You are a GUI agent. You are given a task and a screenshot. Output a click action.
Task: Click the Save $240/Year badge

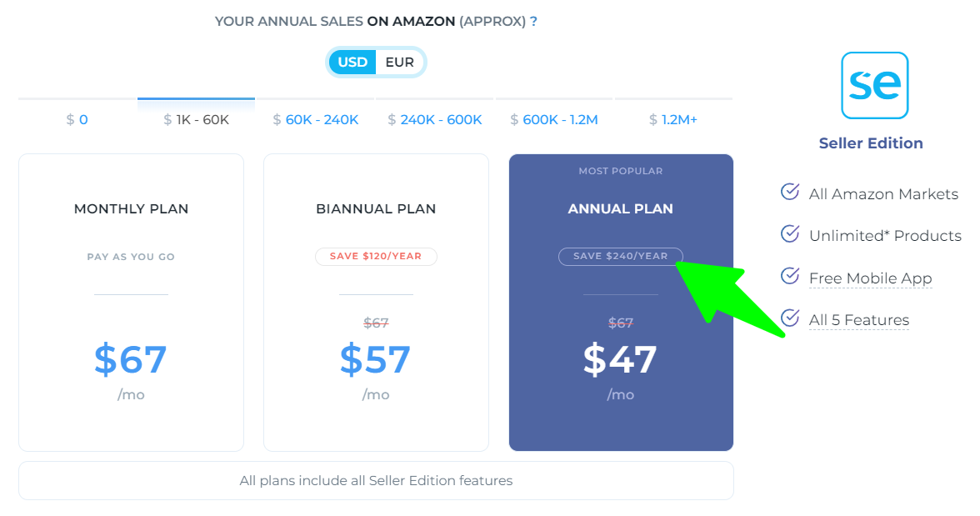(620, 256)
